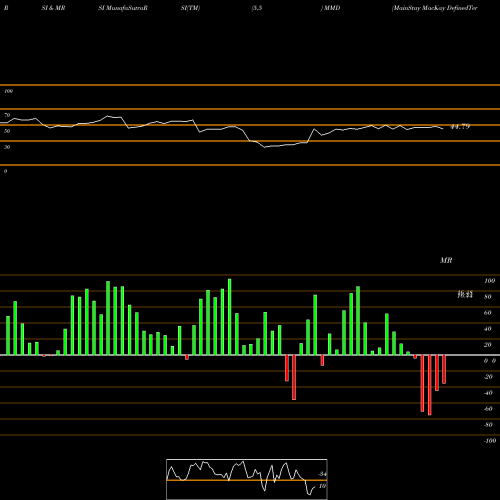Click the current RSI value 44.79

[460, 126]
